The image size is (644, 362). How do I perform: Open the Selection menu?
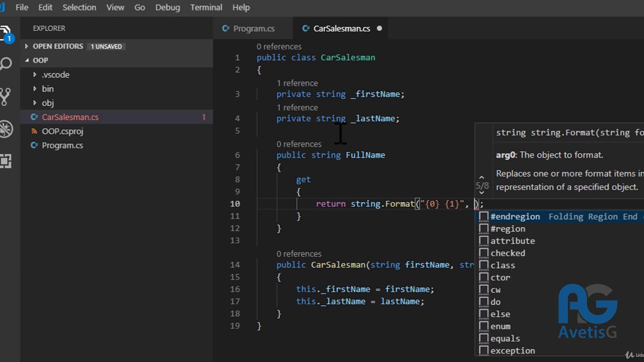click(x=79, y=8)
